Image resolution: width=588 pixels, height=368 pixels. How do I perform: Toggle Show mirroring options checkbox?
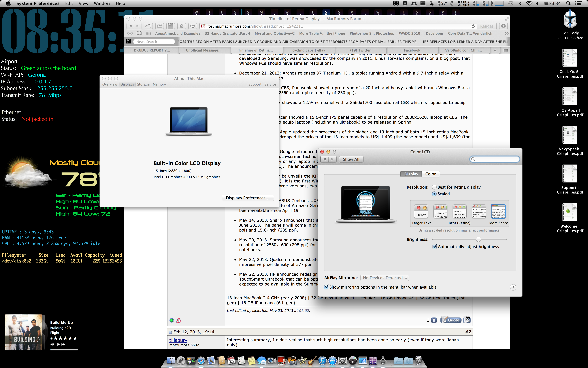(x=326, y=287)
